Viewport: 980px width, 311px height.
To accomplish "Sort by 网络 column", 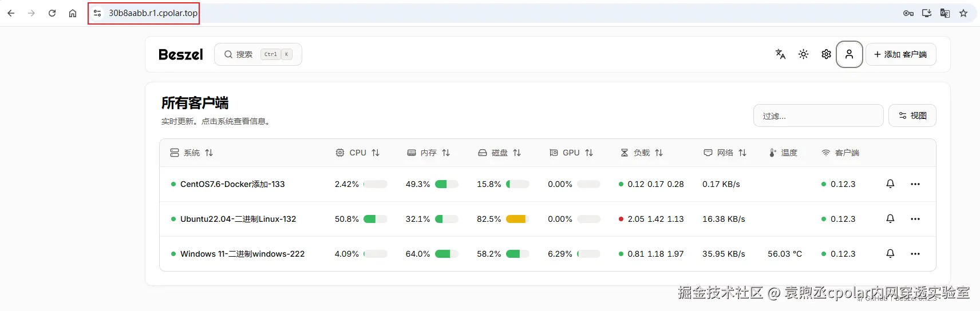I will [725, 153].
